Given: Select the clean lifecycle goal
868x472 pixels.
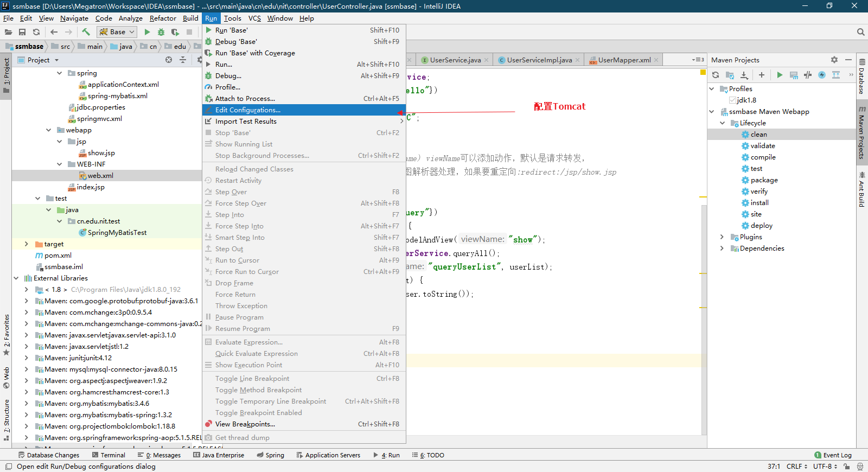Looking at the screenshot, I should click(x=758, y=135).
